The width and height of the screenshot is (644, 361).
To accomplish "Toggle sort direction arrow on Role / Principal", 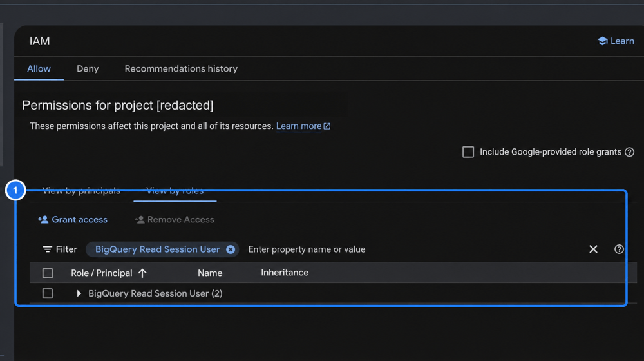I will click(142, 273).
